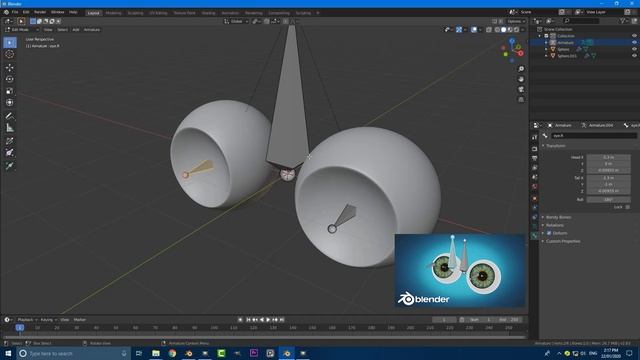Image resolution: width=640 pixels, height=360 pixels.
Task: Hide the Sphere object in outliner
Action: (x=634, y=49)
